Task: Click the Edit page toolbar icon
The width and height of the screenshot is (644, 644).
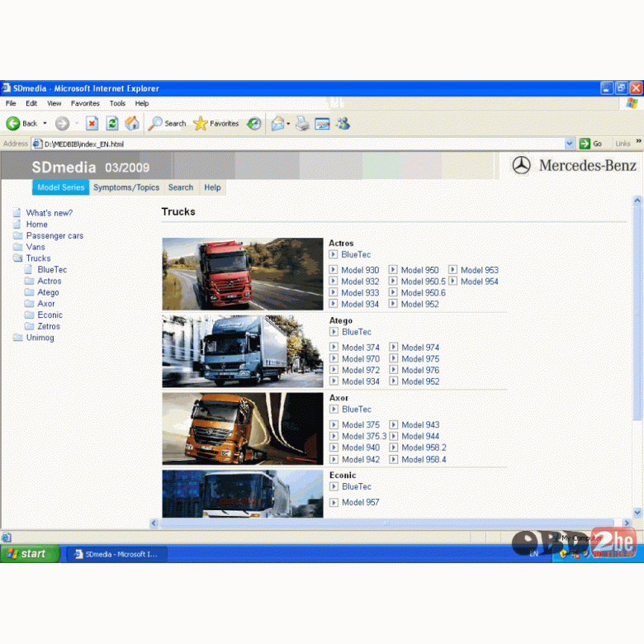Action: click(x=322, y=123)
